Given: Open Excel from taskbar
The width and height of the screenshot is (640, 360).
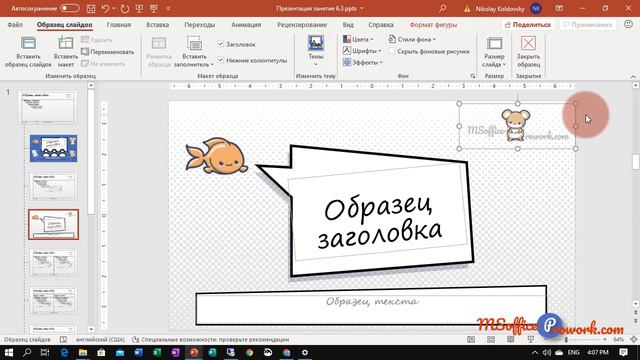Looking at the screenshot, I should click(x=157, y=352).
